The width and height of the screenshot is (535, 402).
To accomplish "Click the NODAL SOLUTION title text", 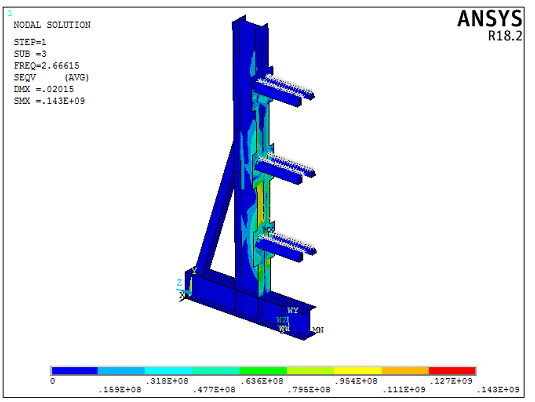I will coord(52,25).
